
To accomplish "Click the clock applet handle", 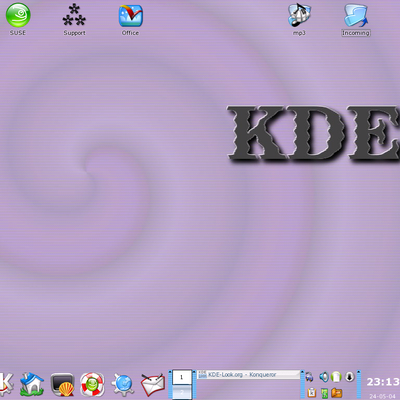I will (359, 384).
